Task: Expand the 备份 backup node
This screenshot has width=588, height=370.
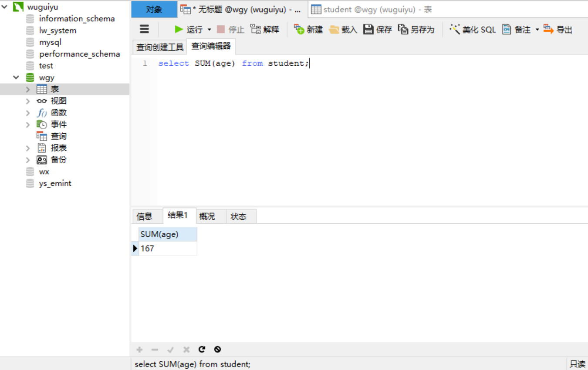Action: click(x=28, y=160)
